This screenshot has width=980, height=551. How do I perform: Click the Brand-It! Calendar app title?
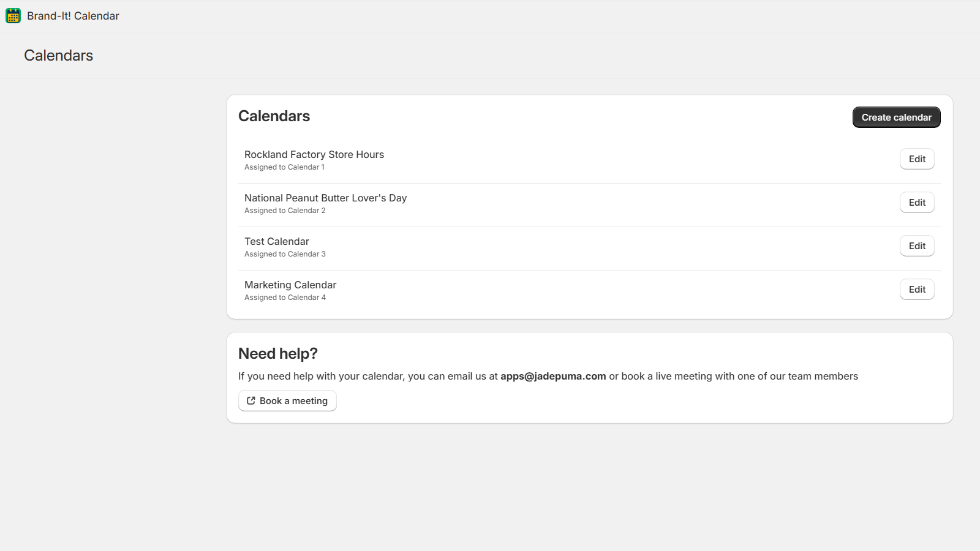pos(73,16)
